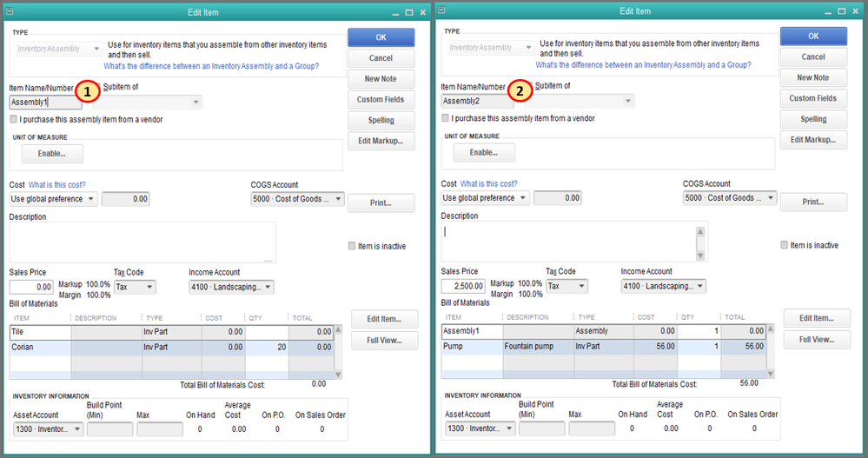Click the left window's system menu icon
Image resolution: width=868 pixels, height=458 pixels.
(x=9, y=11)
